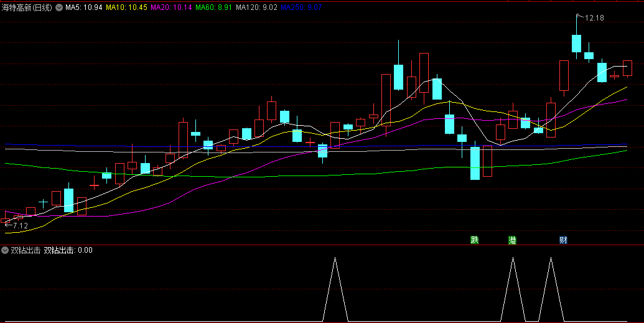
Task: Click the candlestick at the 12.18 high
Action: (x=577, y=43)
